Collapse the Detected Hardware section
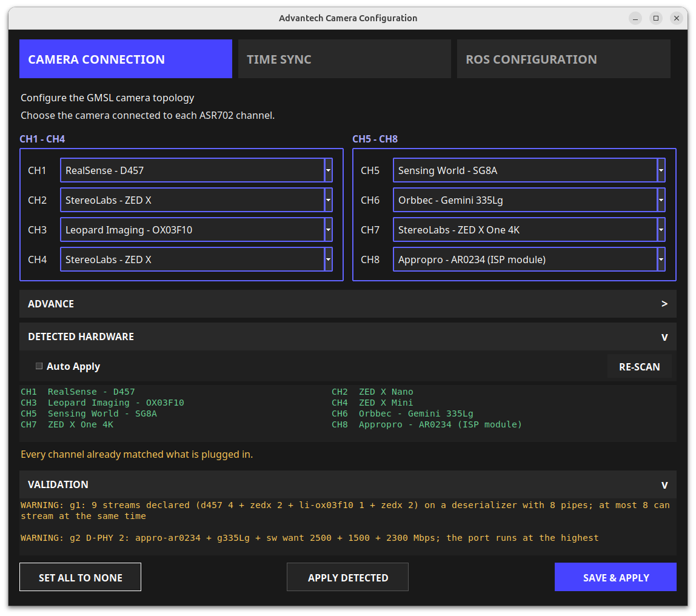 click(x=348, y=337)
